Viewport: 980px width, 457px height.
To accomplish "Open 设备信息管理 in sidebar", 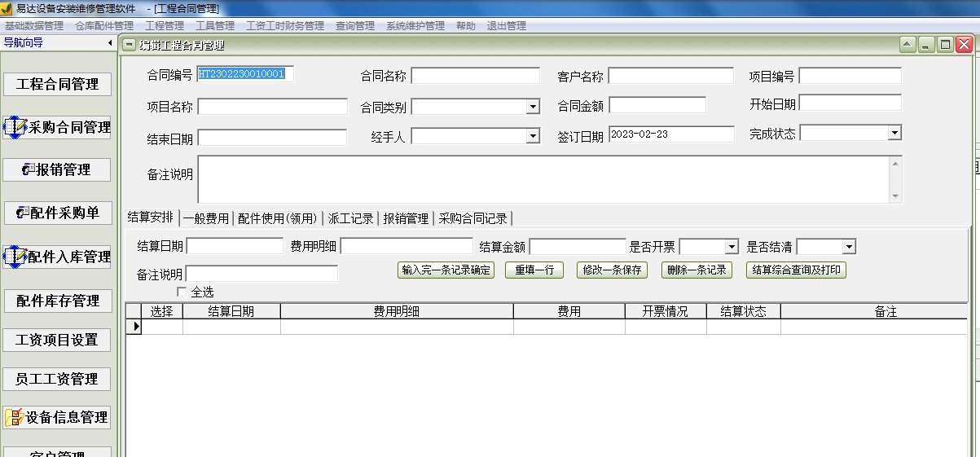I will click(57, 417).
